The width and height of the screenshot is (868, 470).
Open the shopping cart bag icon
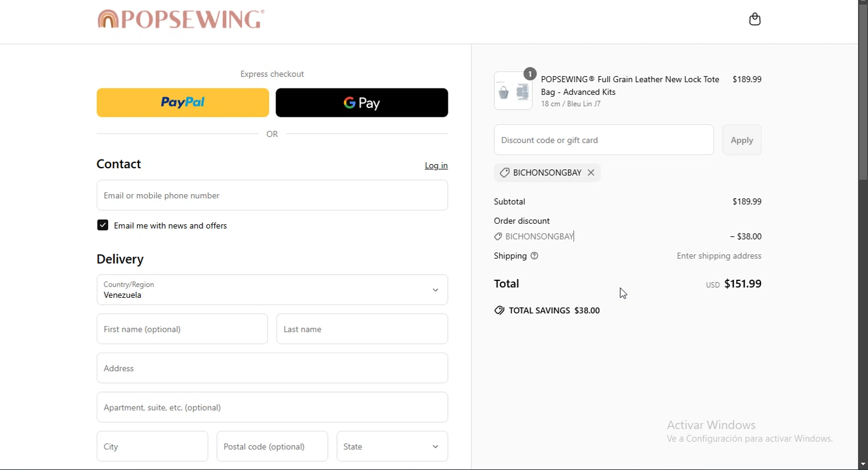(755, 20)
